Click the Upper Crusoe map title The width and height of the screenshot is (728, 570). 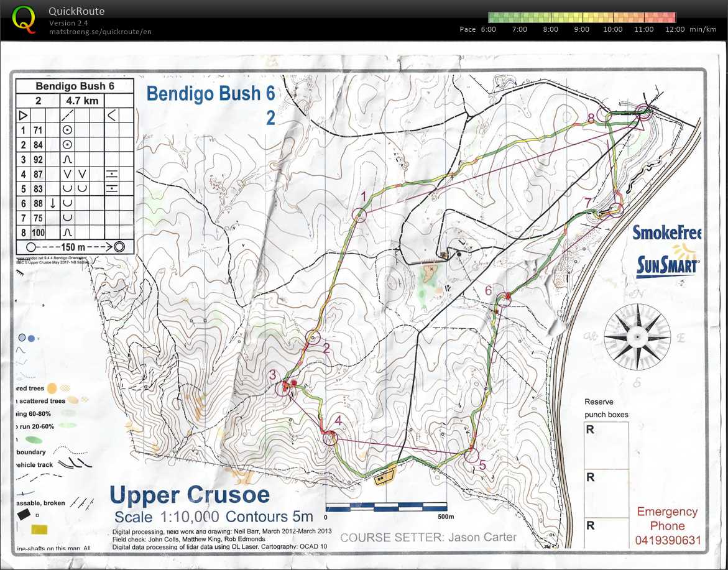coord(190,495)
